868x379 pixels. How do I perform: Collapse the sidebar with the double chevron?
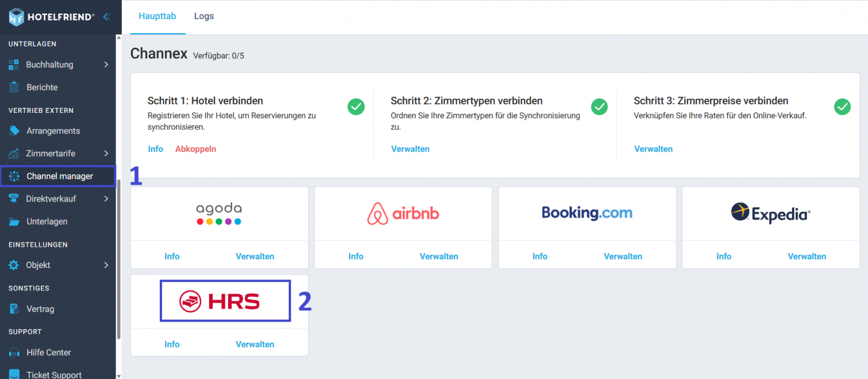(x=107, y=17)
